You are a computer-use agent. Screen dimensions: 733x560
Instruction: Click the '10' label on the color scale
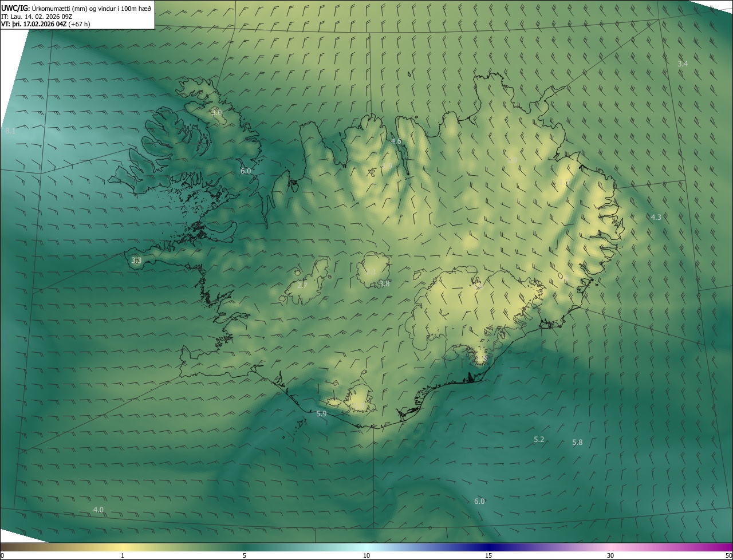366,556
